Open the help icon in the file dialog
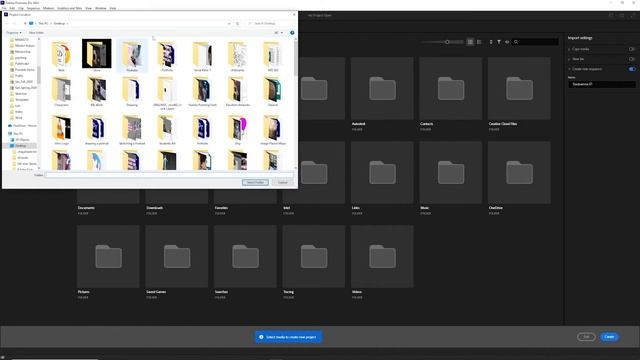The width and height of the screenshot is (640, 360). tap(292, 33)
